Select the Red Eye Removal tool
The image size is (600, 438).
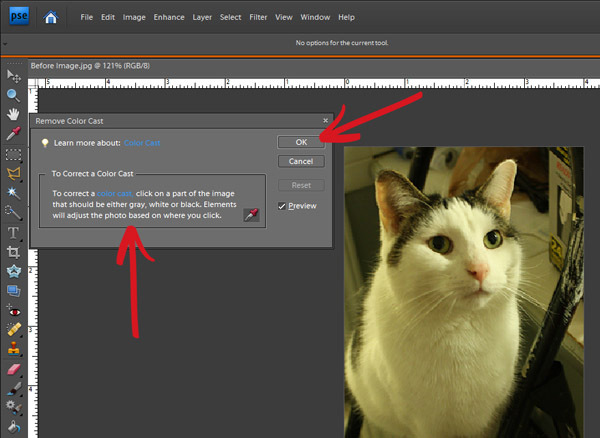[x=14, y=310]
